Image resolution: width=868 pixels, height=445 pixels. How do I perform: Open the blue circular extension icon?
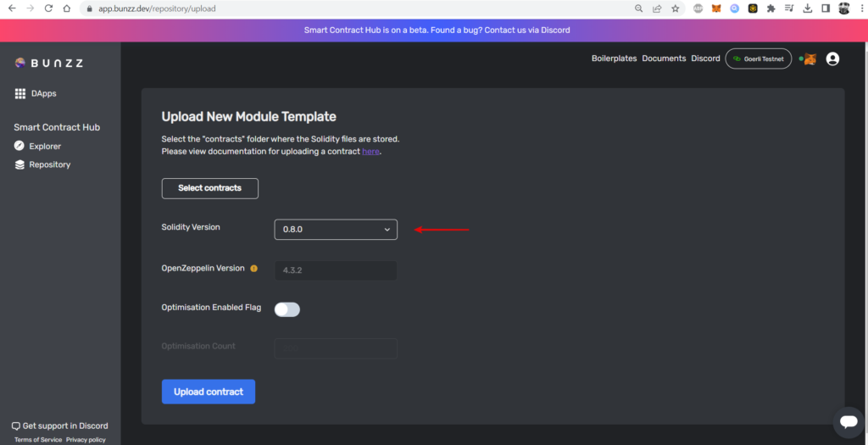[735, 8]
